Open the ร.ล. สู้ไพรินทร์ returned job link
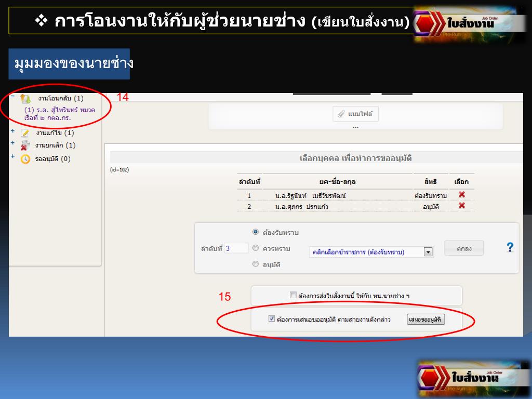 pos(59,114)
